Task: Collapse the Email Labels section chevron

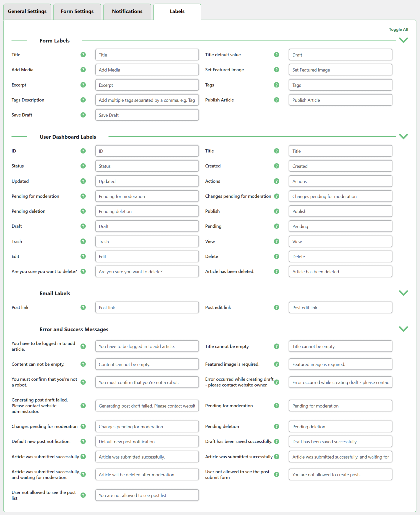Action: [x=403, y=293]
